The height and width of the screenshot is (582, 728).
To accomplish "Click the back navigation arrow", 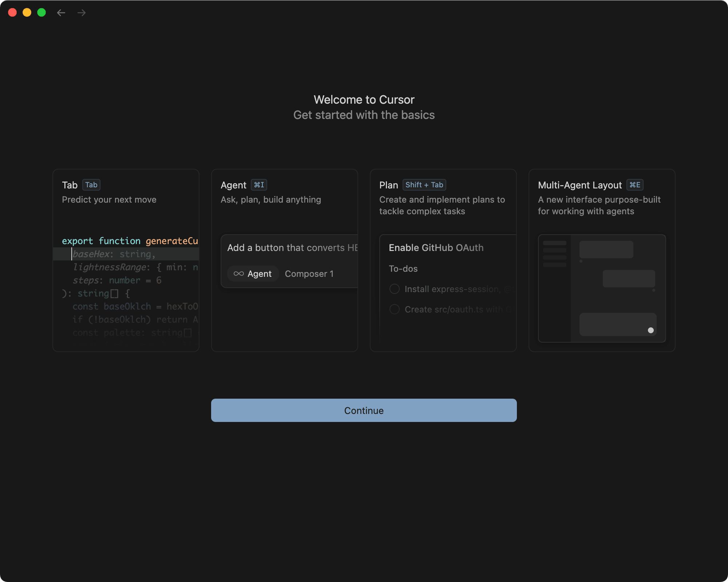I will tap(61, 12).
